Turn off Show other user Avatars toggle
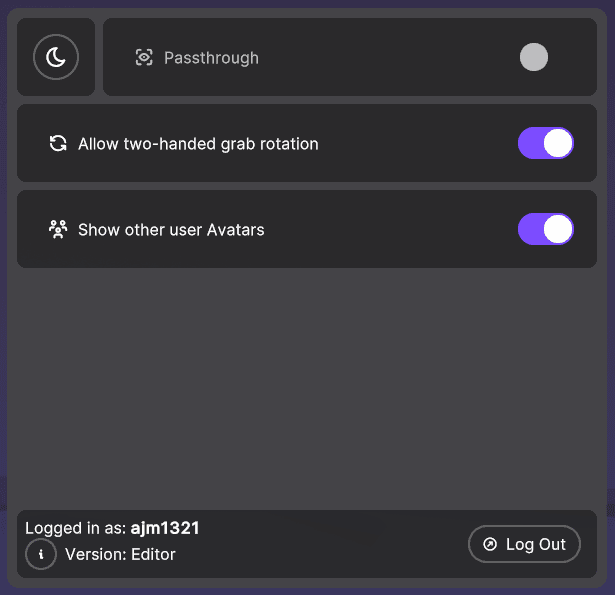 (545, 229)
